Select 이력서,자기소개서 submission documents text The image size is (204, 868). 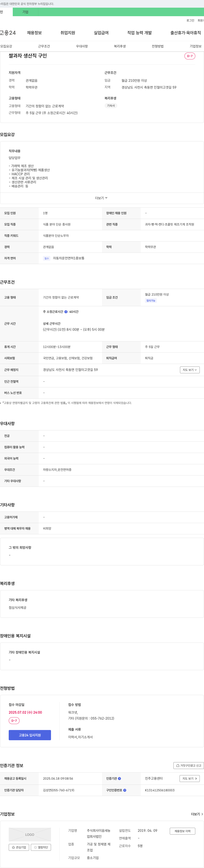(x=80, y=737)
